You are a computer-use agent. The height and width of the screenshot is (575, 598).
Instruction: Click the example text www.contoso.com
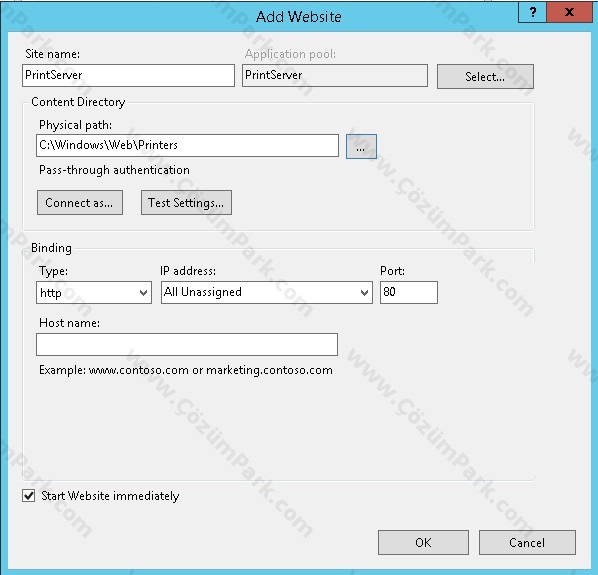pyautogui.click(x=139, y=370)
